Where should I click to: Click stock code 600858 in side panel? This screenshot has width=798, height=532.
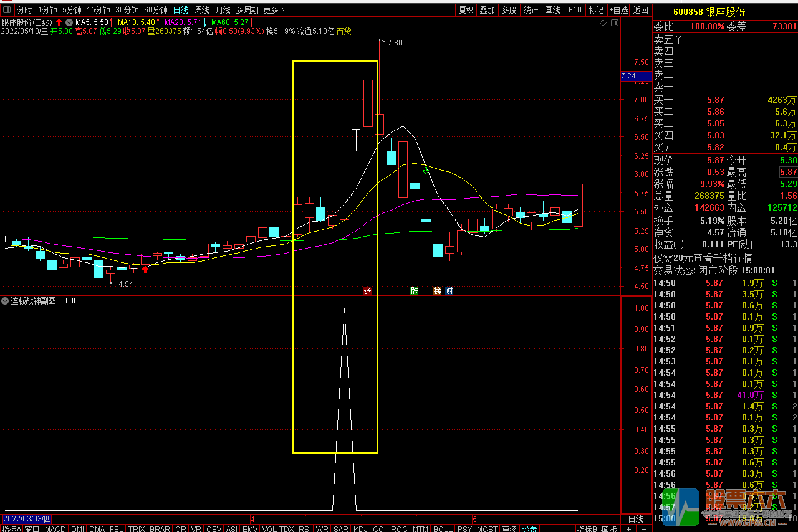click(x=688, y=12)
